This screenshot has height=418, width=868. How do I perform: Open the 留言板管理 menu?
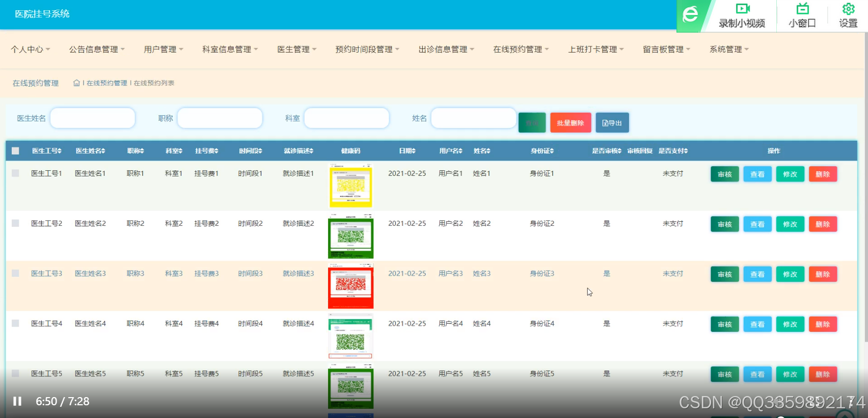click(666, 49)
